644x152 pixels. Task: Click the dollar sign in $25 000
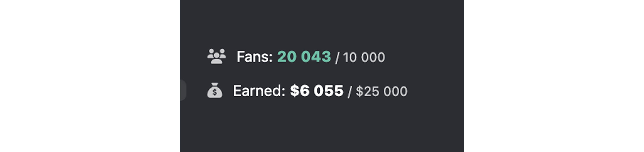359,91
